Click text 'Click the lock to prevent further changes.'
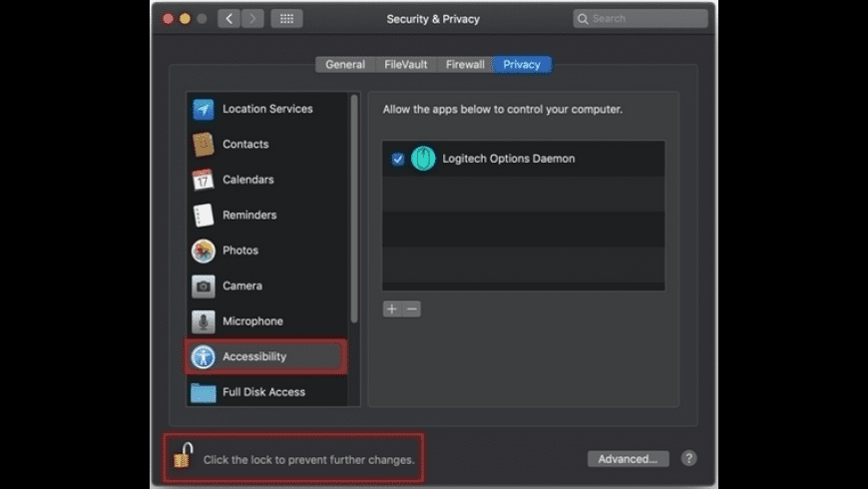Image resolution: width=868 pixels, height=489 pixels. [309, 460]
